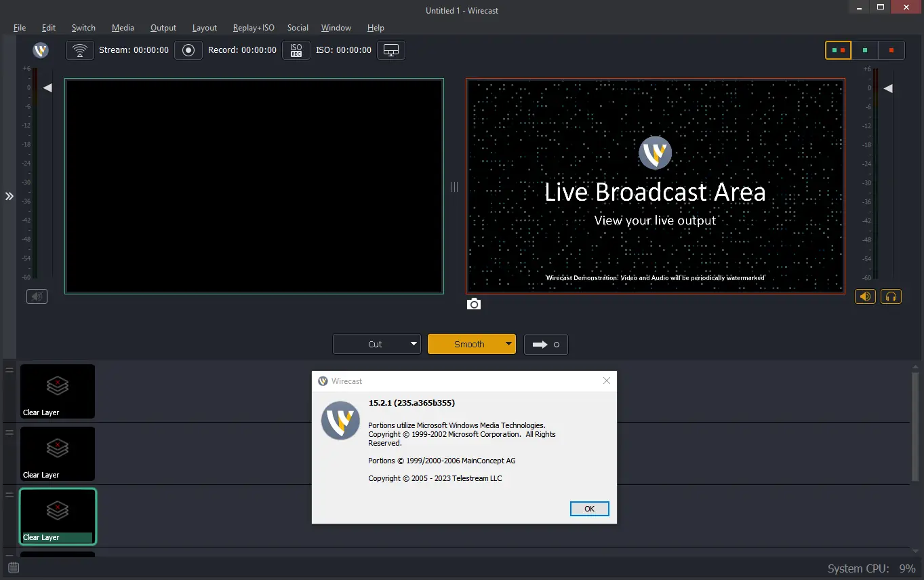Adjust the preview audio level triangle slider
This screenshot has width=924, height=580.
(47, 88)
